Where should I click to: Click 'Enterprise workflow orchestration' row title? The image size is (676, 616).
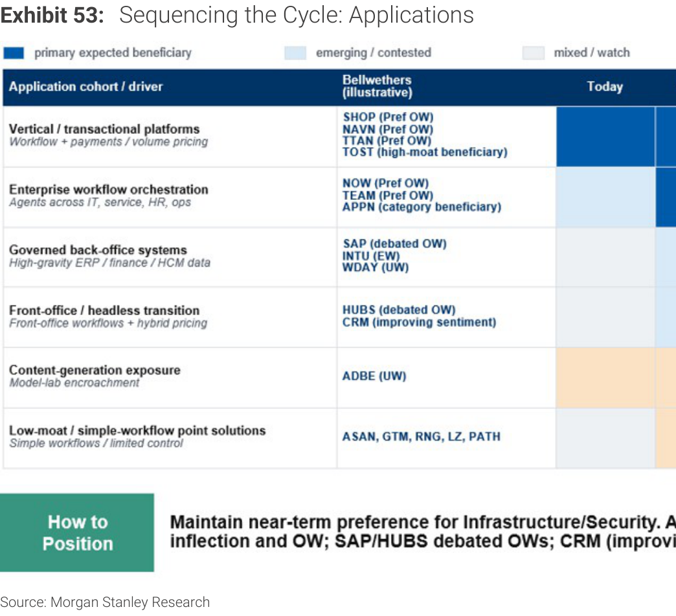(x=109, y=190)
